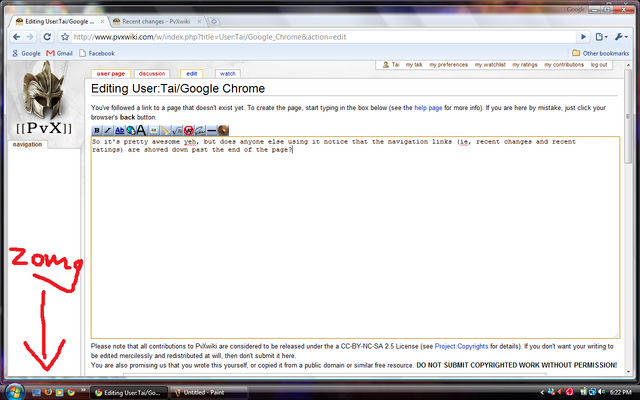Follow the help page link

(x=428, y=108)
